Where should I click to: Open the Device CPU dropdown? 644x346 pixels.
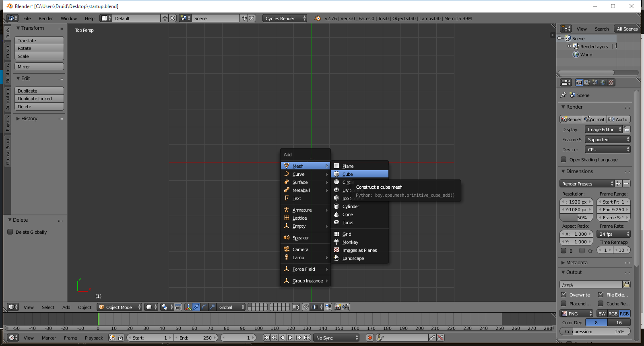(x=607, y=149)
